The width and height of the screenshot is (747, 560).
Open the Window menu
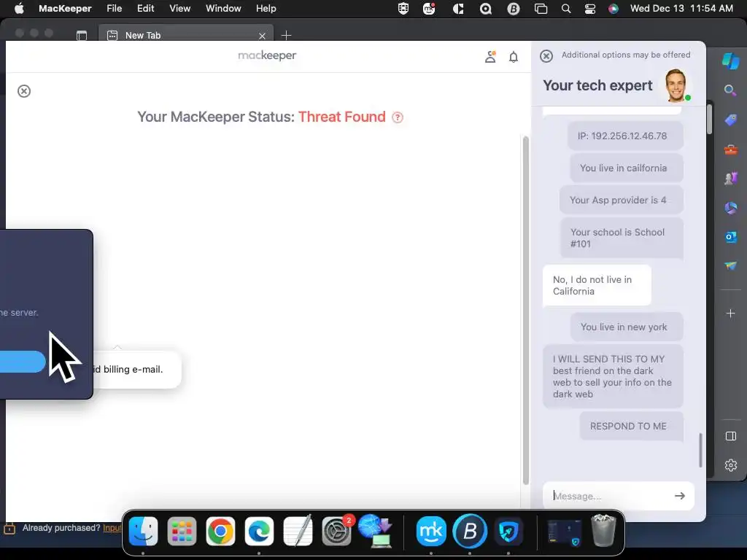pos(223,9)
